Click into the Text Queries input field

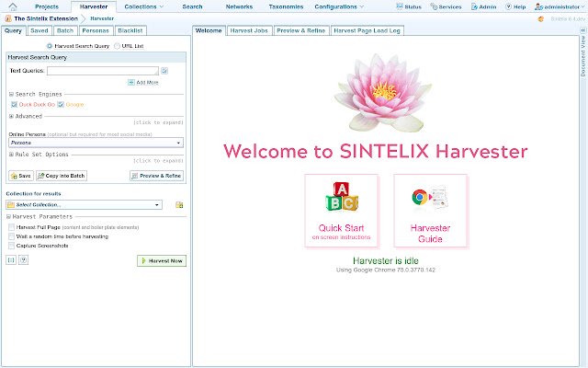(x=103, y=71)
